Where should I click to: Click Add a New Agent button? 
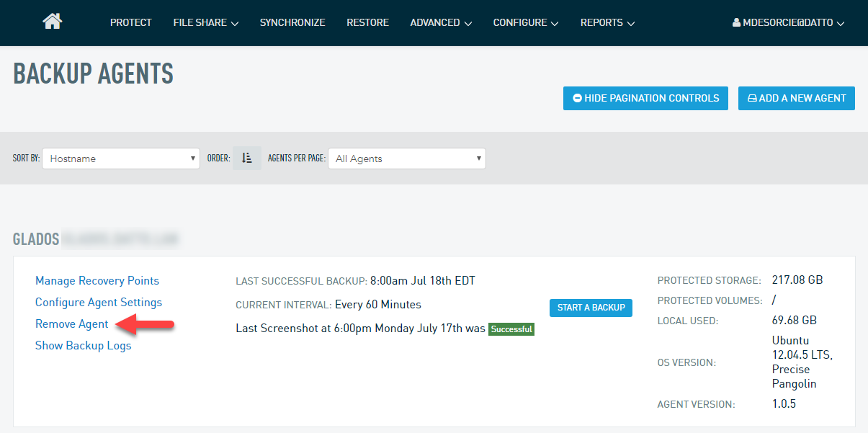tap(796, 98)
